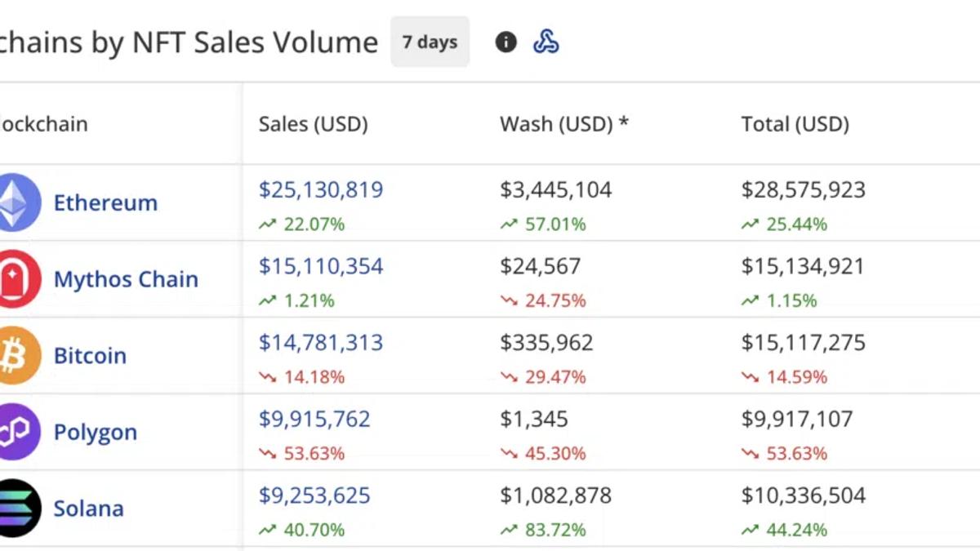
Task: Click Solana wash change 83.72%
Action: pyautogui.click(x=543, y=530)
